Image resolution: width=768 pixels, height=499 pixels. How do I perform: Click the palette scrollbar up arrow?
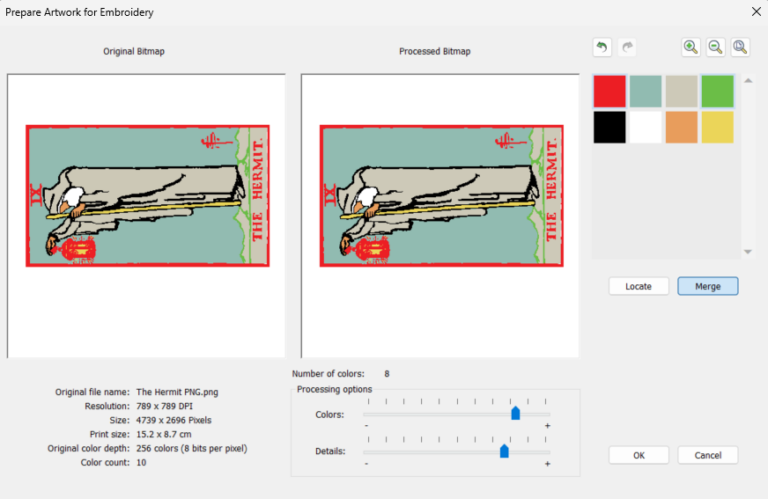pos(748,81)
